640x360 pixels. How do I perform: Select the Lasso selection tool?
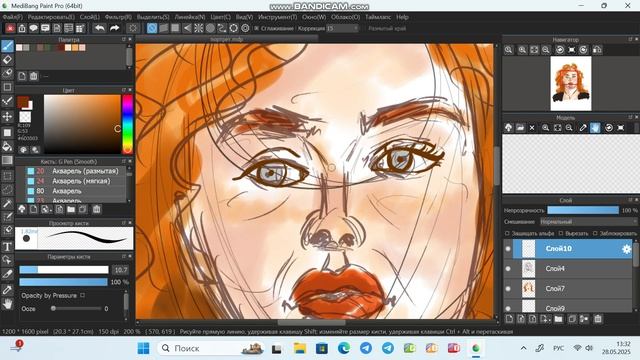(7, 189)
